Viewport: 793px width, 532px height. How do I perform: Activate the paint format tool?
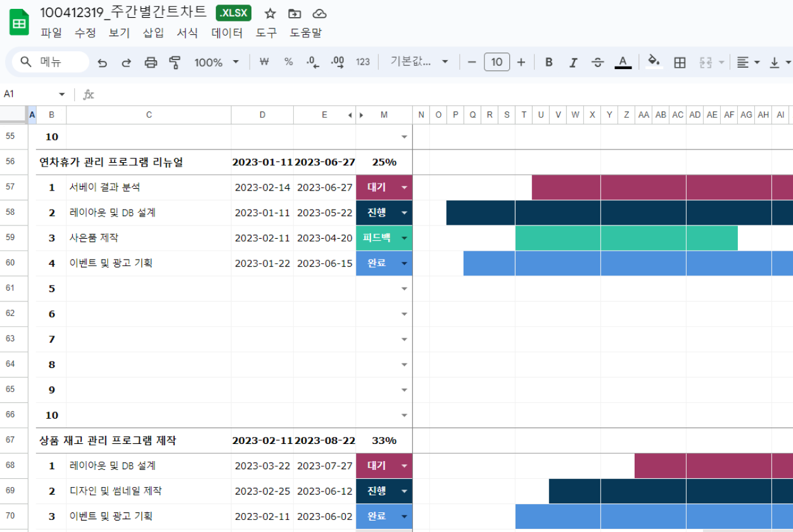tap(175, 62)
